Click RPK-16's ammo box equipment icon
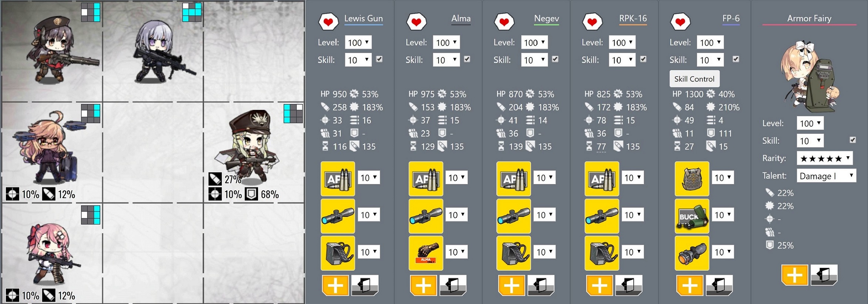868x304 pixels. click(601, 253)
